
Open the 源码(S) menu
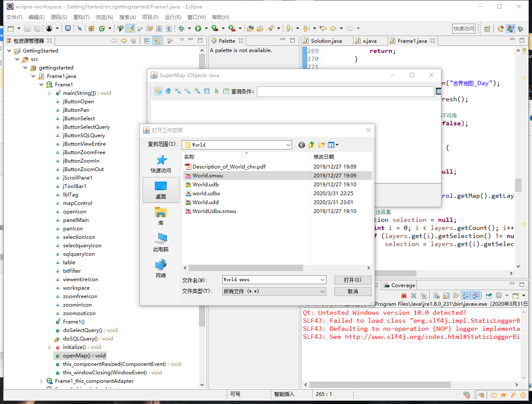pos(59,17)
